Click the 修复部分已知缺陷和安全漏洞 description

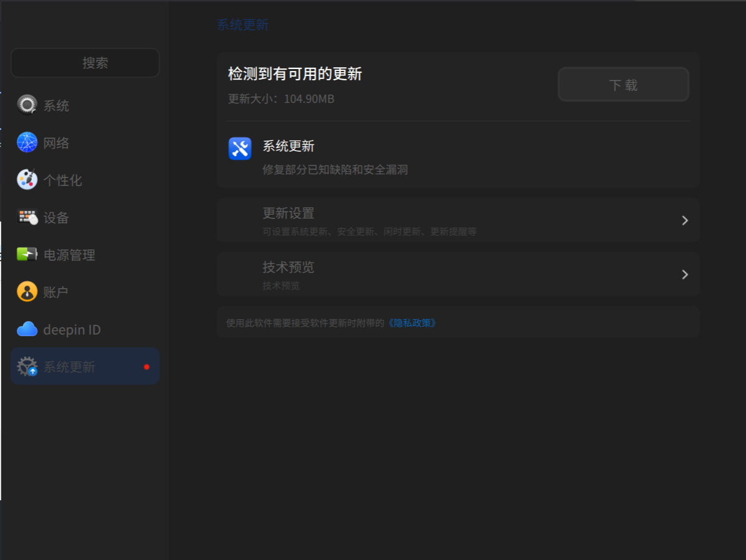[335, 170]
